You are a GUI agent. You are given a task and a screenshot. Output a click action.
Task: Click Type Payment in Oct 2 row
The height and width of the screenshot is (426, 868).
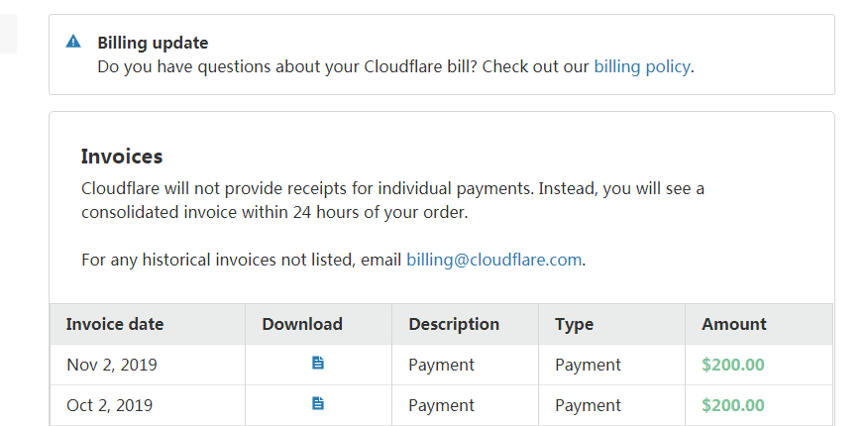click(x=588, y=405)
